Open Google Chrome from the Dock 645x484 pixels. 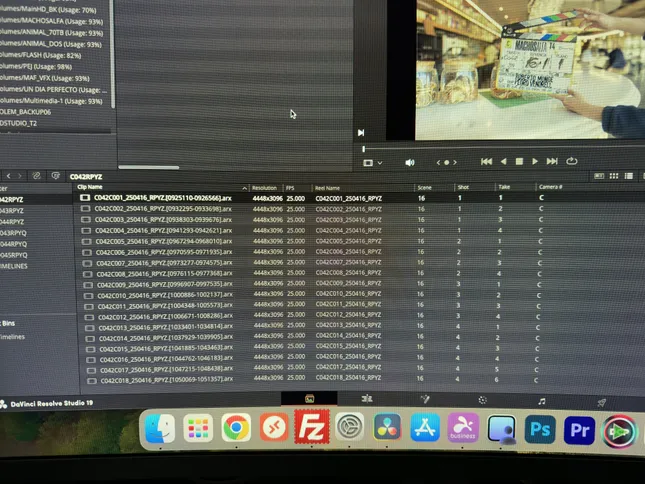236,428
